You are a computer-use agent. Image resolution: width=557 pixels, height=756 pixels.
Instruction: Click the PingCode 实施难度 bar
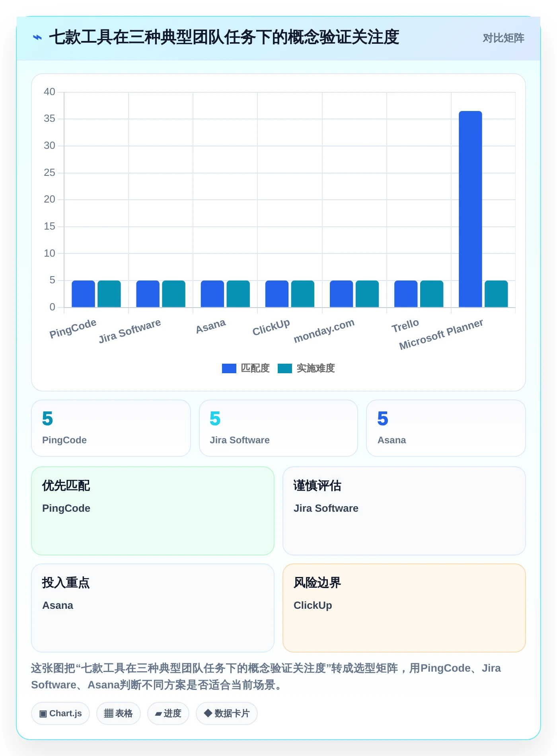109,294
